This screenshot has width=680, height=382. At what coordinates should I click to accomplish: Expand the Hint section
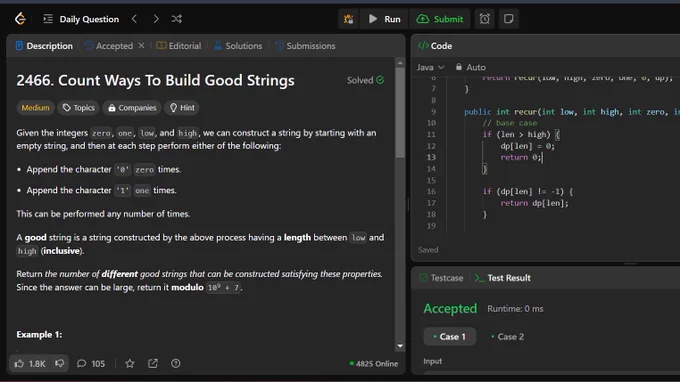pos(182,108)
